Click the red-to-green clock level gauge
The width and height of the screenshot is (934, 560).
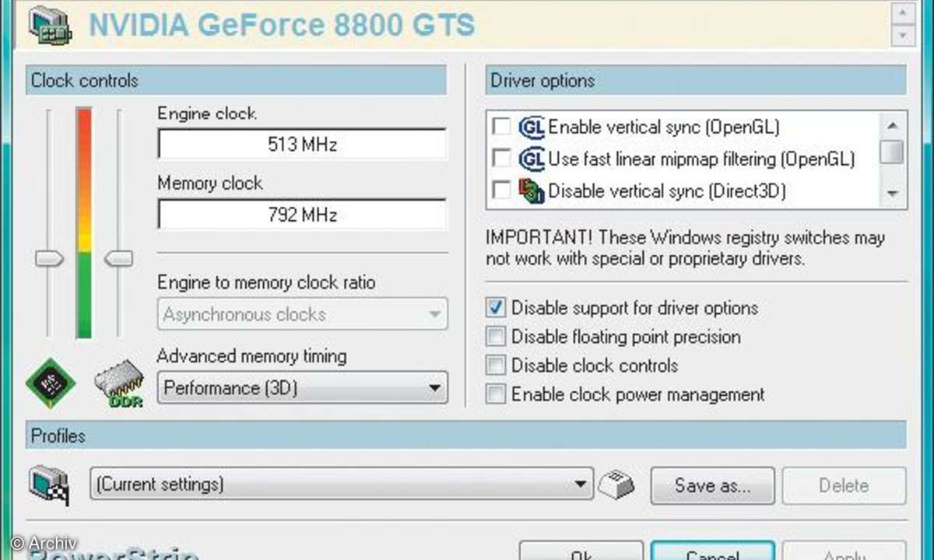[83, 223]
